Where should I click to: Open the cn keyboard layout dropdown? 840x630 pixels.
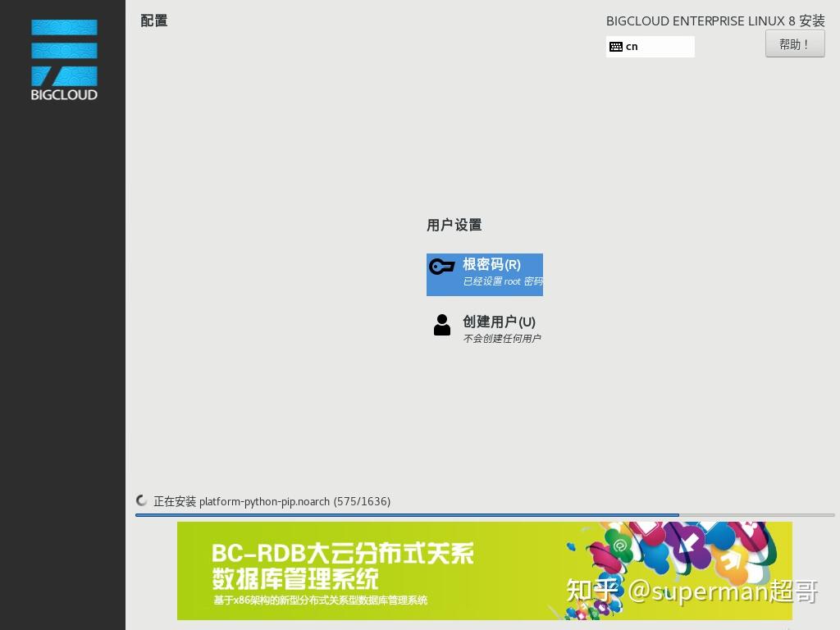651,47
